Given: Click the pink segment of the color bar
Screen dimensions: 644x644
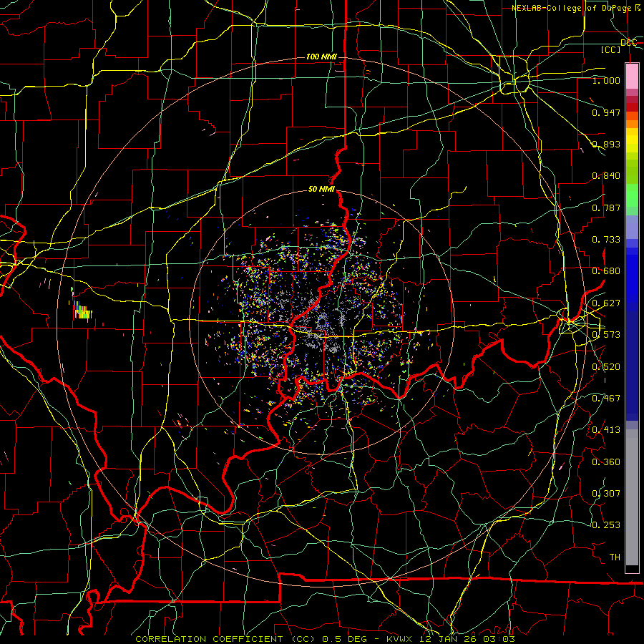Looking at the screenshot, I should 632,76.
